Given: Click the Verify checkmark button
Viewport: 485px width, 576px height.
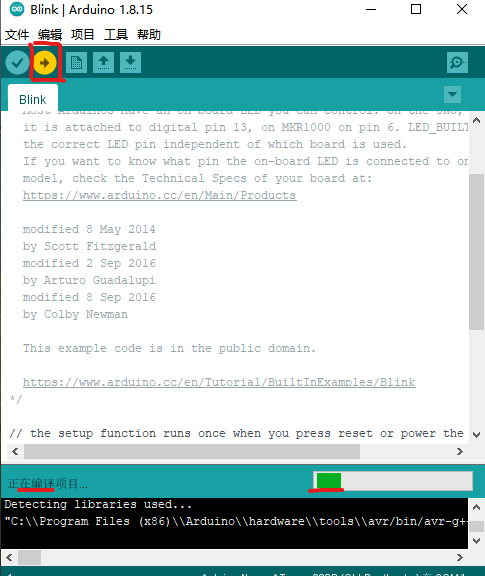Looking at the screenshot, I should click(17, 63).
